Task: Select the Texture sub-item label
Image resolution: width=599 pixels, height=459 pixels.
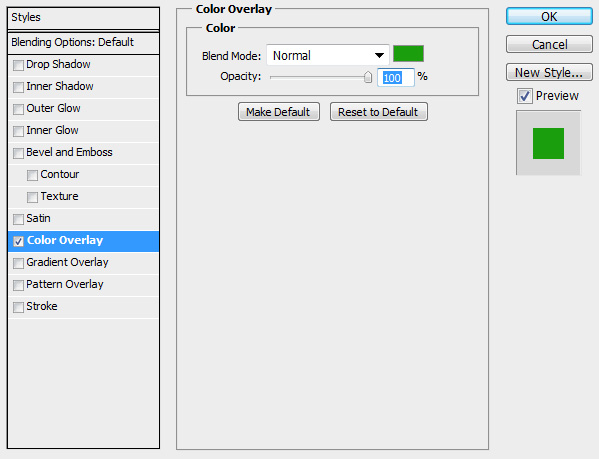Action: (59, 196)
